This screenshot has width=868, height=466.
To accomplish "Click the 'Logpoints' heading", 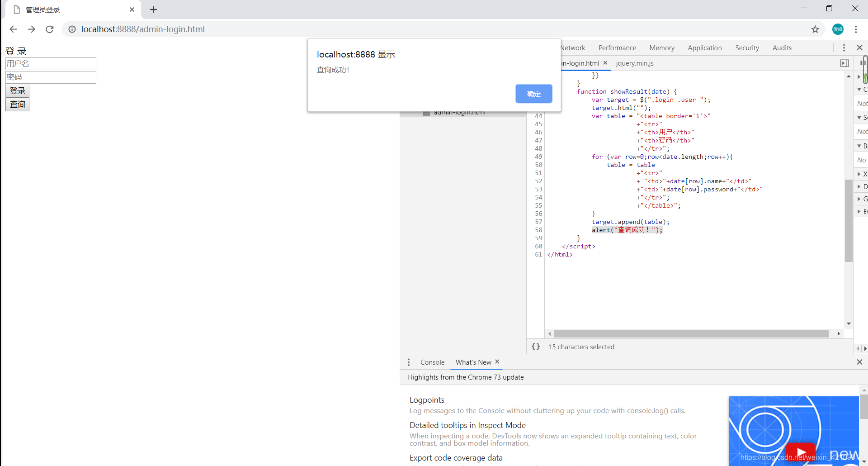I will pos(427,400).
